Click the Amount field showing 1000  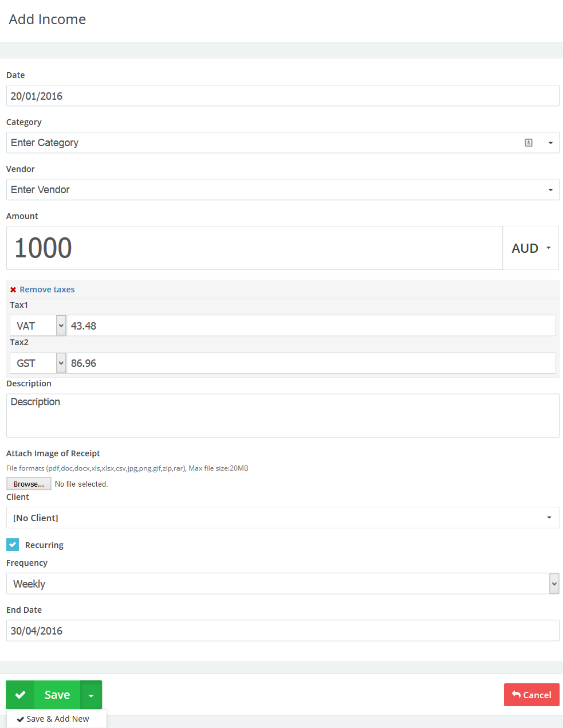(254, 248)
